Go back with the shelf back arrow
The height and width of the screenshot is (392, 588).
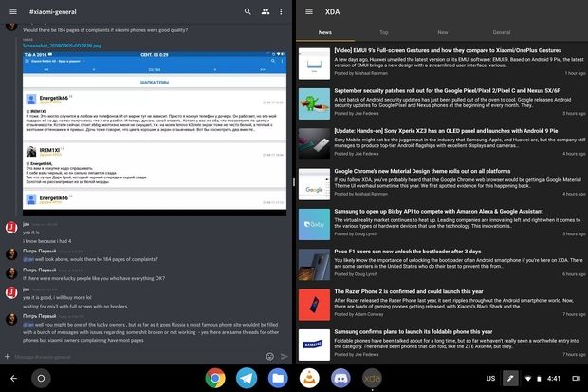click(x=13, y=378)
